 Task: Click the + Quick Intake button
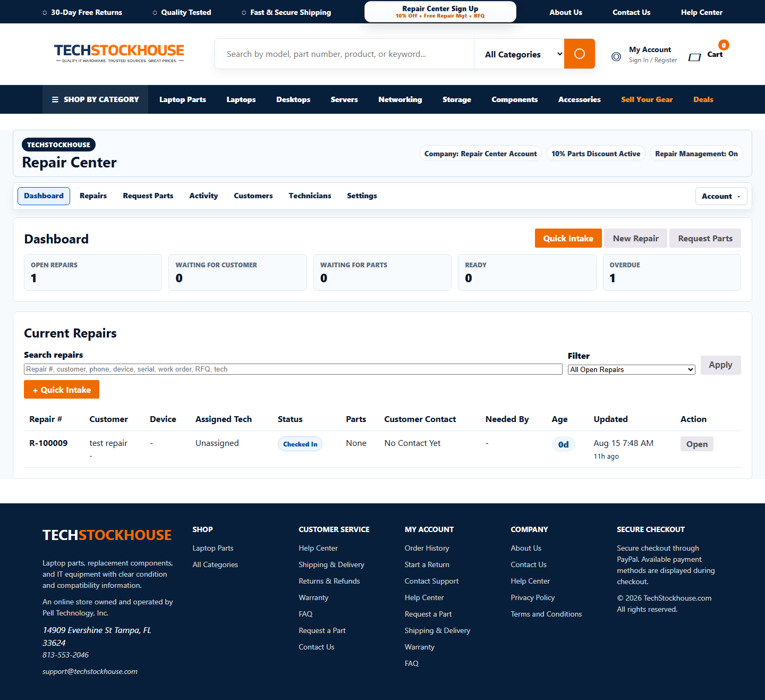click(62, 390)
